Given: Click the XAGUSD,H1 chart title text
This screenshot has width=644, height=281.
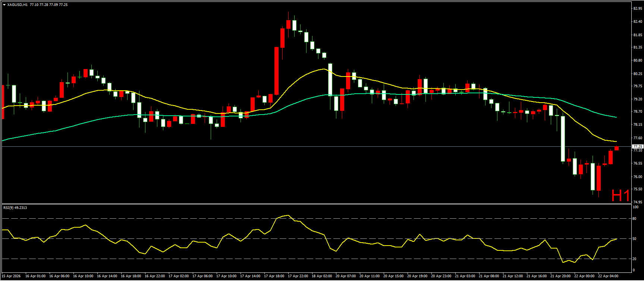Looking at the screenshot, I should (x=17, y=5).
